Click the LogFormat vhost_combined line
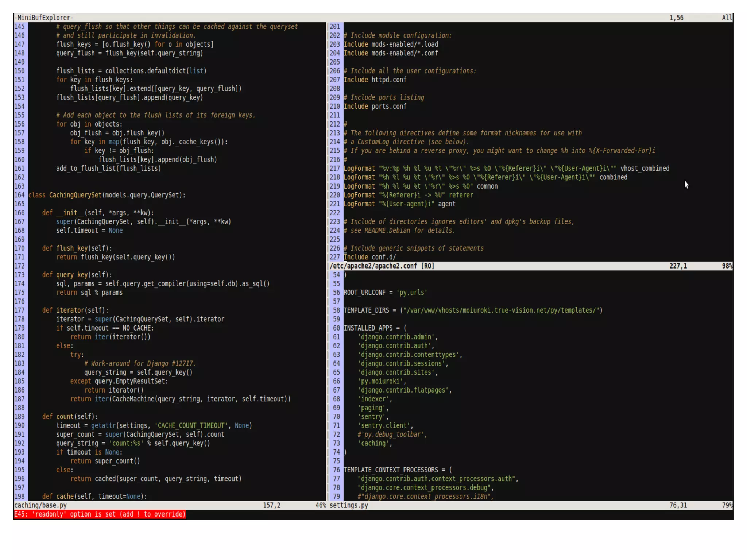Image resolution: width=747 pixels, height=560 pixels. click(506, 168)
